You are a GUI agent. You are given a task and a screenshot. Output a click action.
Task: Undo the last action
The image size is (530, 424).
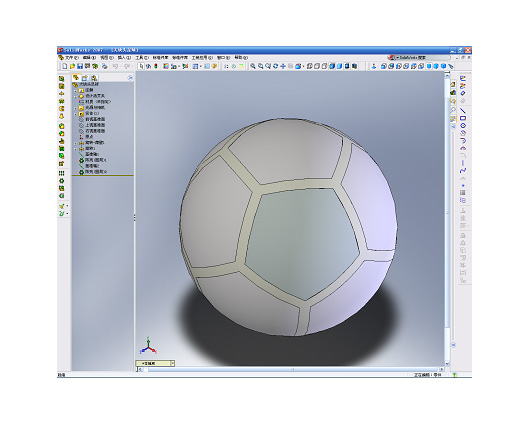(115, 67)
